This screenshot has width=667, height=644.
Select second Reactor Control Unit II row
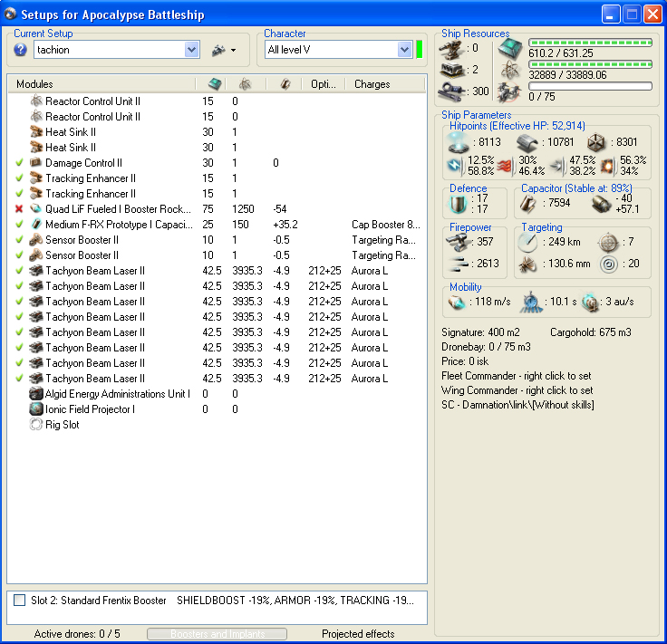217,117
